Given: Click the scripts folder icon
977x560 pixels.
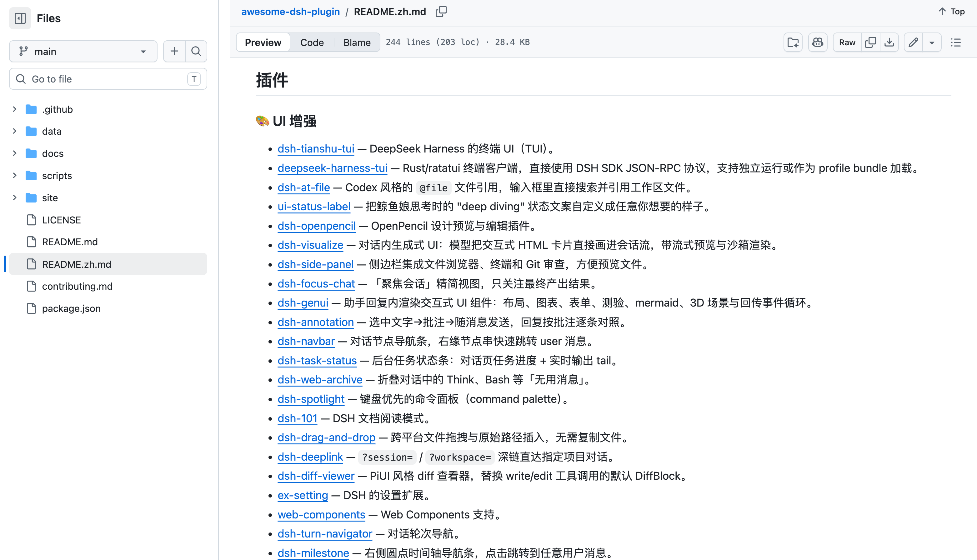Looking at the screenshot, I should 31,176.
